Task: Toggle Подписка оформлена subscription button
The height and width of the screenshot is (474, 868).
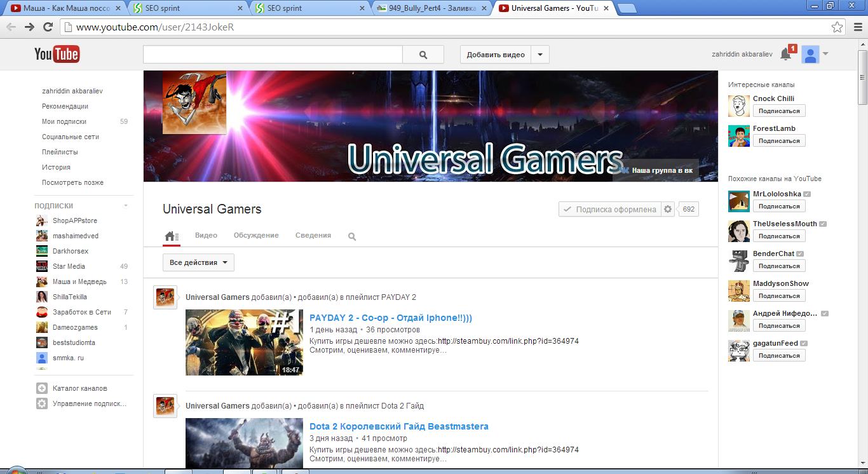Action: click(610, 209)
